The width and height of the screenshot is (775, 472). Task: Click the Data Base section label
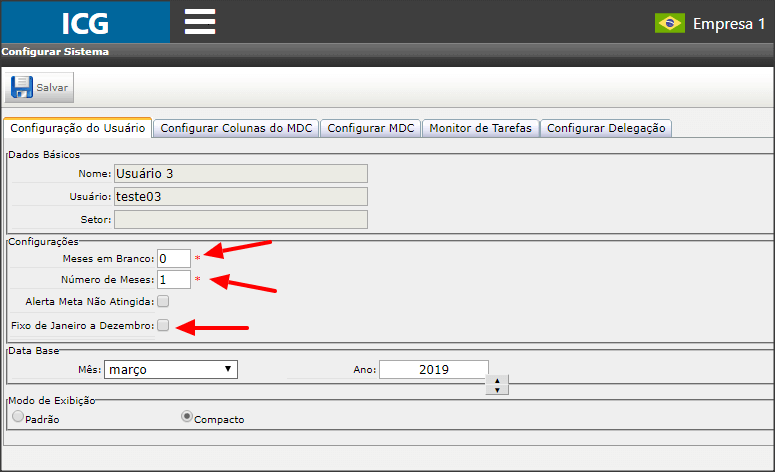pos(34,350)
